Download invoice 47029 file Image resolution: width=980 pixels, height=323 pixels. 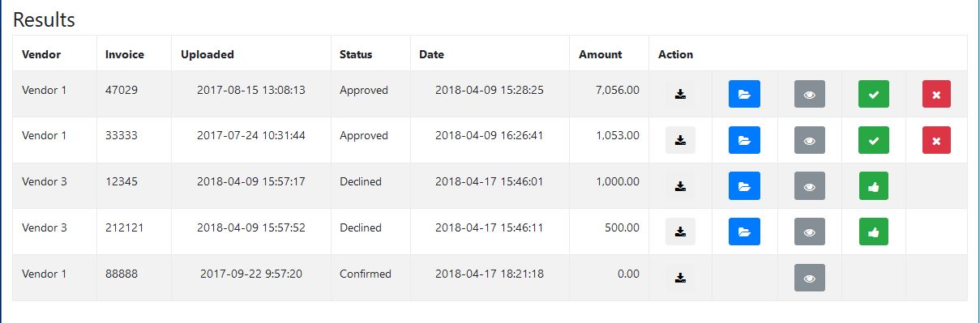click(x=680, y=94)
